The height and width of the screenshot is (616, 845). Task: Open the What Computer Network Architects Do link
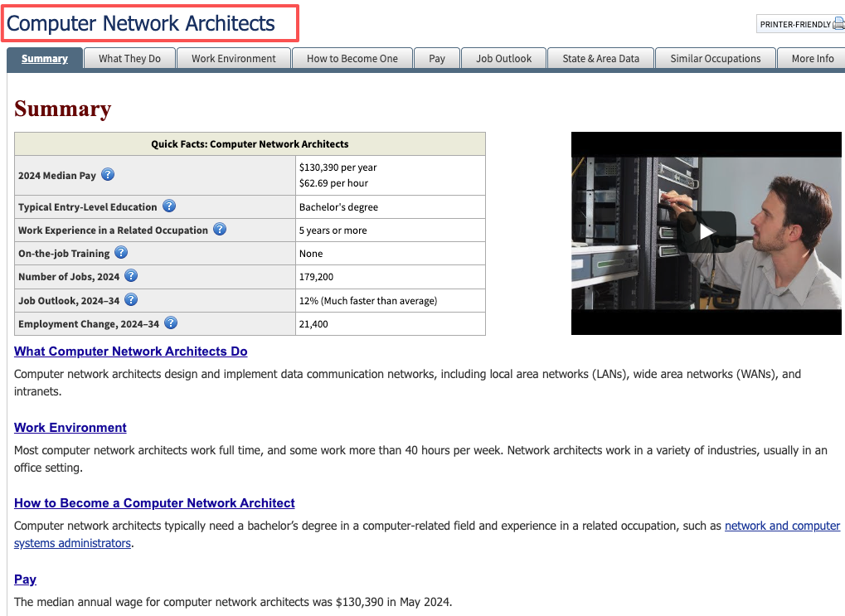[x=130, y=351]
